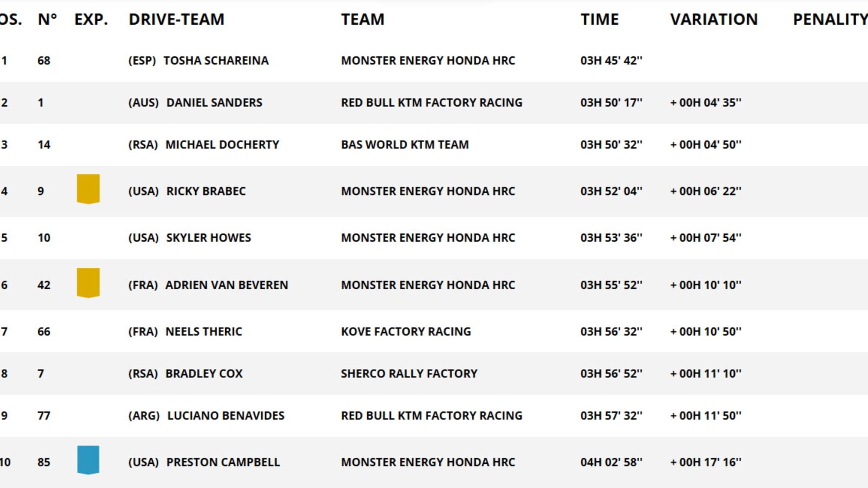This screenshot has width=868, height=488.
Task: Click Ricky Brabec's yellow experience badge
Action: coord(88,189)
